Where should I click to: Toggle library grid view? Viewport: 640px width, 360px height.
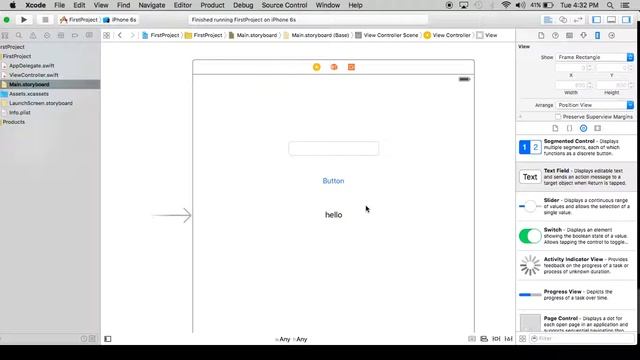(522, 338)
